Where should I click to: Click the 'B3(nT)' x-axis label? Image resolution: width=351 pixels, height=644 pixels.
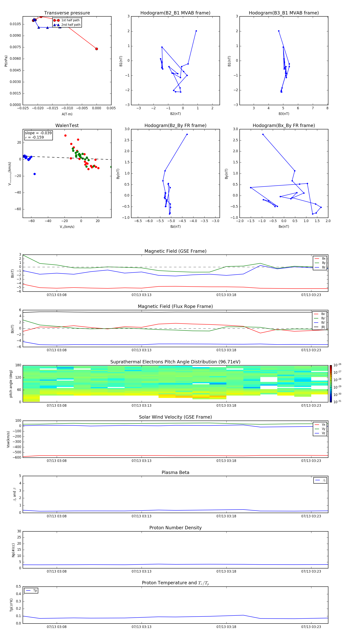pyautogui.click(x=284, y=114)
